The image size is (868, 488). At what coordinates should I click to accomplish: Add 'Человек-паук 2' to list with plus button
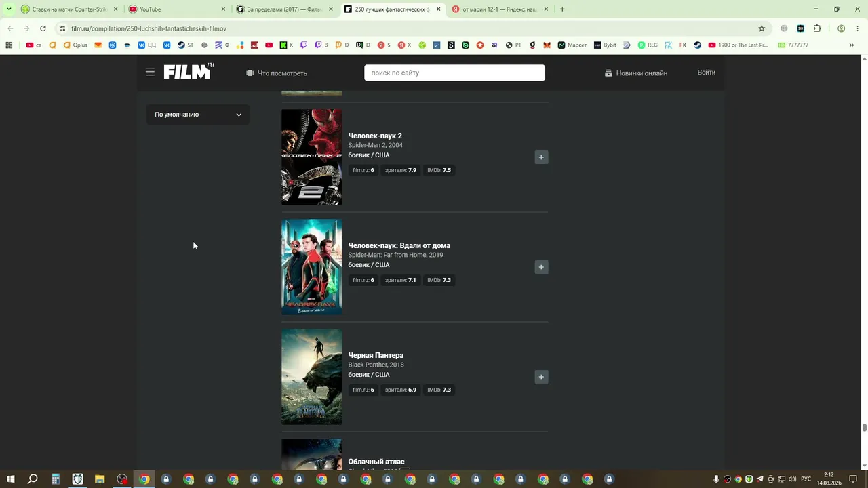click(541, 157)
